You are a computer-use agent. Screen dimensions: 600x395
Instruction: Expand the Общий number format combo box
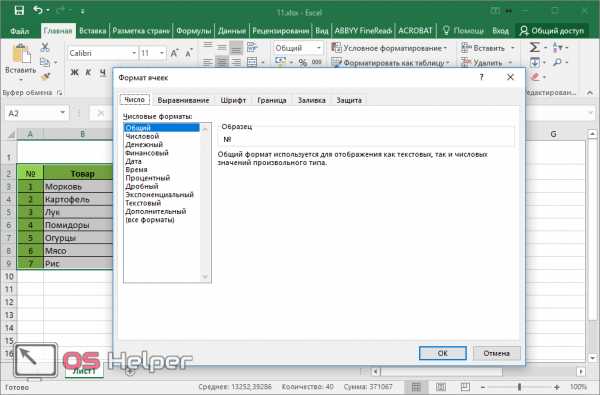pyautogui.click(x=318, y=48)
